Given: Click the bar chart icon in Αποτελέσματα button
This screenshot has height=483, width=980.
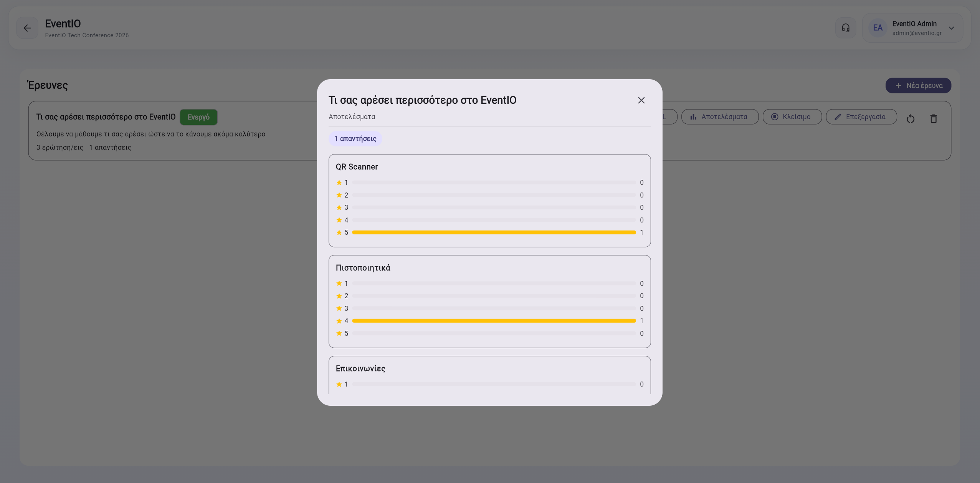Looking at the screenshot, I should [x=693, y=117].
